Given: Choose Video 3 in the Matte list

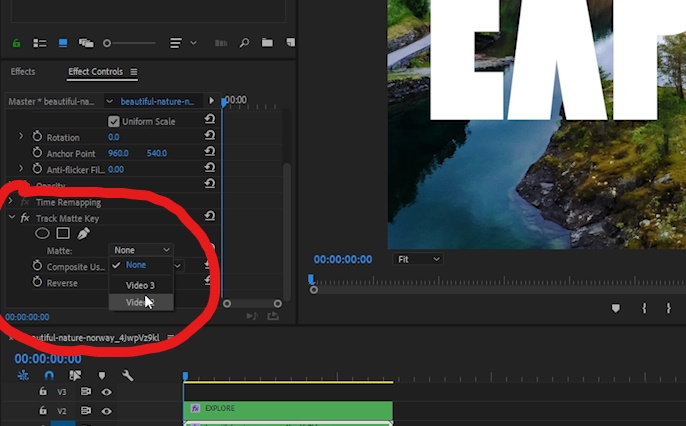Looking at the screenshot, I should tap(141, 285).
